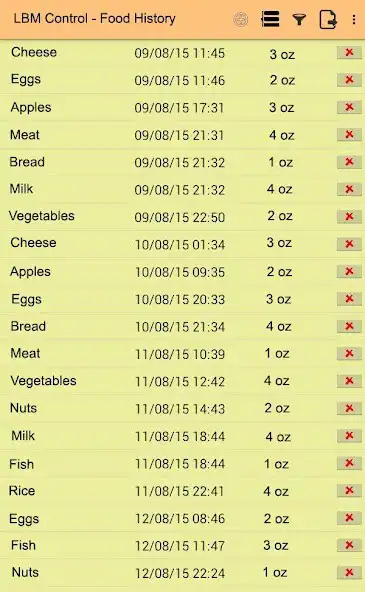365x592 pixels.
Task: Remove the Nuts entry from 12/08/15 22:24
Action: point(349,572)
